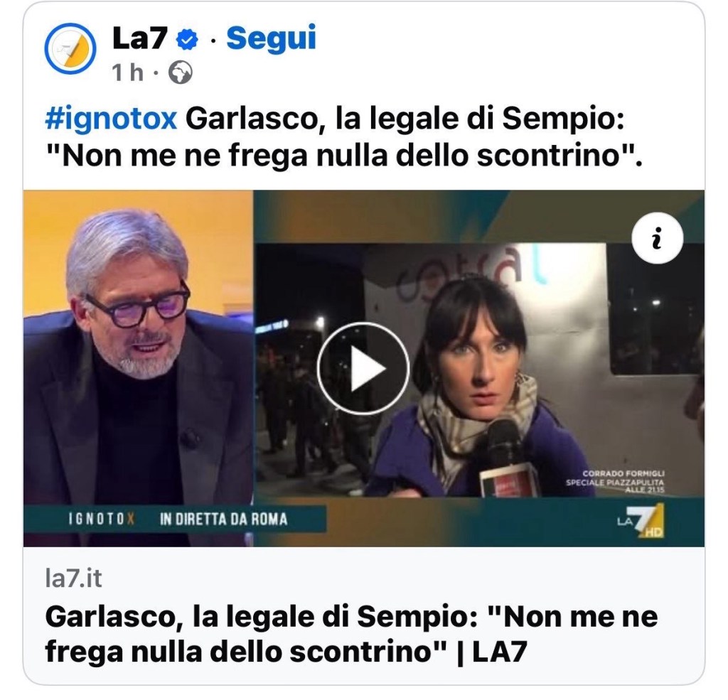728x700 pixels.
Task: Follow the page via Segui
Action: click(x=271, y=38)
